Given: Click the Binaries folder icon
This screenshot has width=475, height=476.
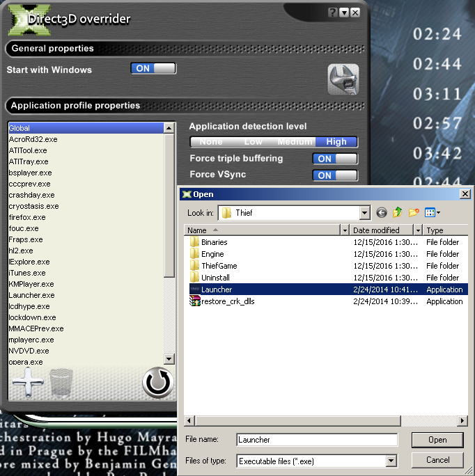Looking at the screenshot, I should (194, 242).
